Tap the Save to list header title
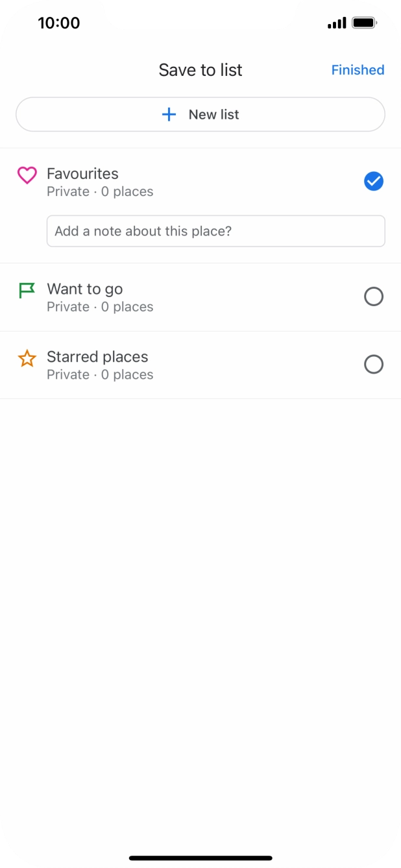 (200, 70)
